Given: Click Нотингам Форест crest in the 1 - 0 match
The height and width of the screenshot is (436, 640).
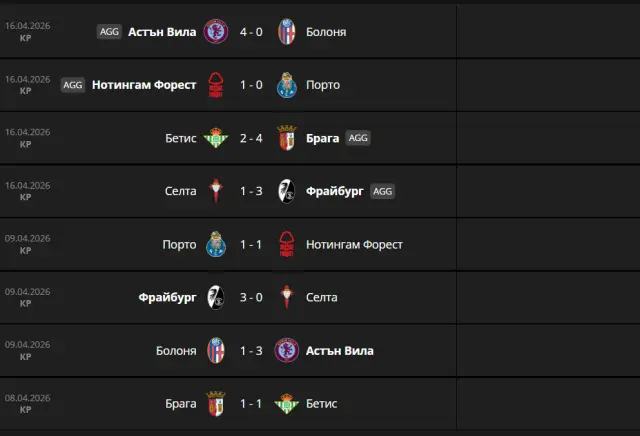Looking at the screenshot, I should 214,85.
